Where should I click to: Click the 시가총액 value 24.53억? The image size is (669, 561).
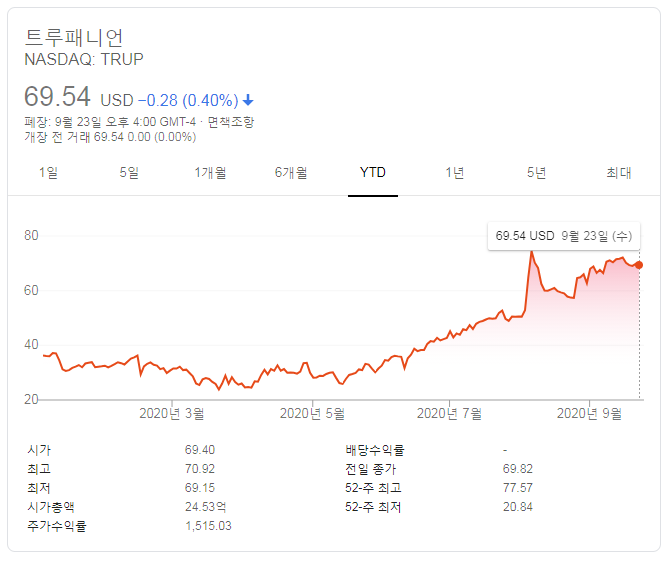[205, 507]
